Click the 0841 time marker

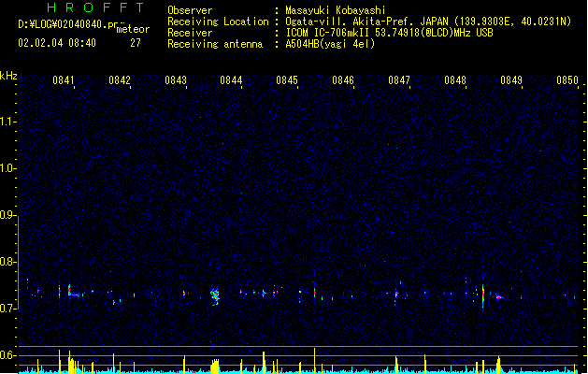click(x=64, y=80)
